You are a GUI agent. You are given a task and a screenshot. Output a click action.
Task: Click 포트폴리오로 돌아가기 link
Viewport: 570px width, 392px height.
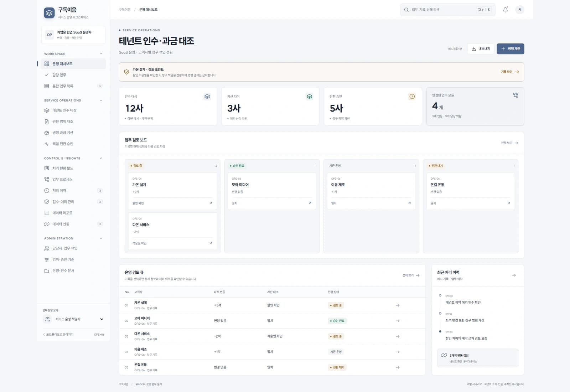point(58,335)
